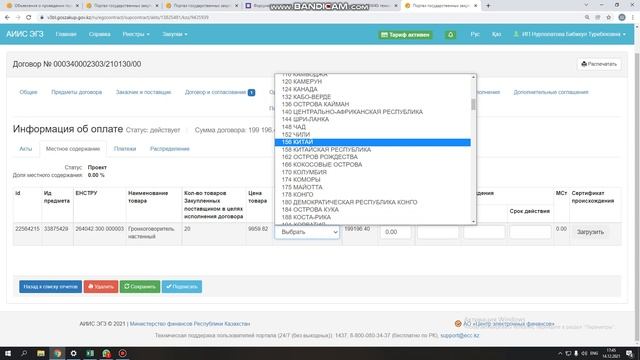Screen dimensions: 640x360
Task: Go forward using the browser forward arrow
Action: coord(18,18)
